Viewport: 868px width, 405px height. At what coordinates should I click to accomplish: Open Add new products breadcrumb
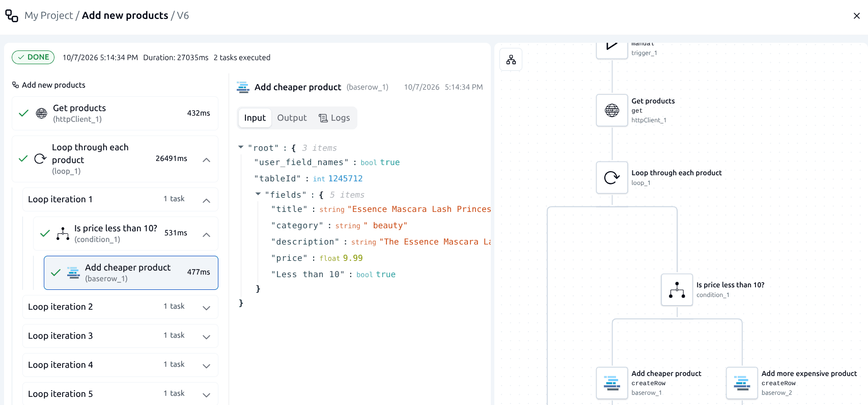(125, 15)
